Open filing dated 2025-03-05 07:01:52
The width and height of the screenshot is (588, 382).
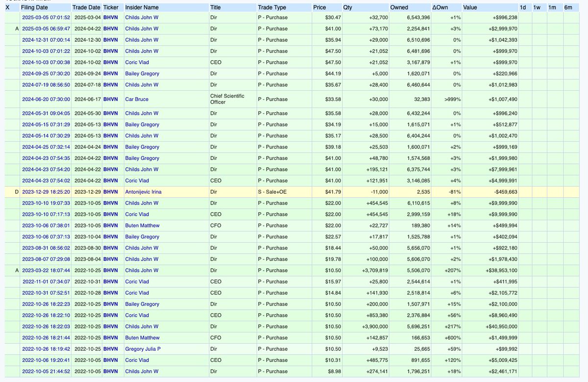(46, 17)
